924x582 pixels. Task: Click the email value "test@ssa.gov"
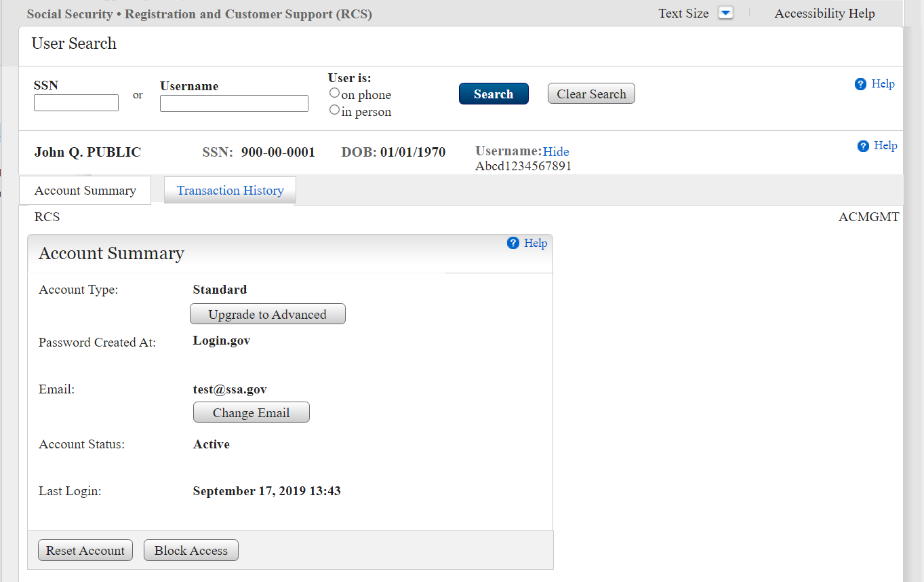pyautogui.click(x=230, y=389)
